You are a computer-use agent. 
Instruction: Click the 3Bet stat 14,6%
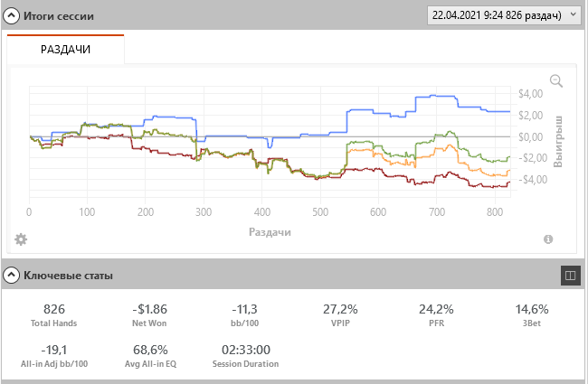coord(532,309)
